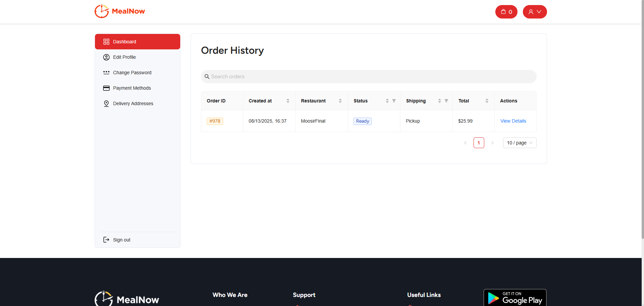Click the magnifier icon in the orders search bar
This screenshot has width=644, height=306.
pyautogui.click(x=207, y=76)
